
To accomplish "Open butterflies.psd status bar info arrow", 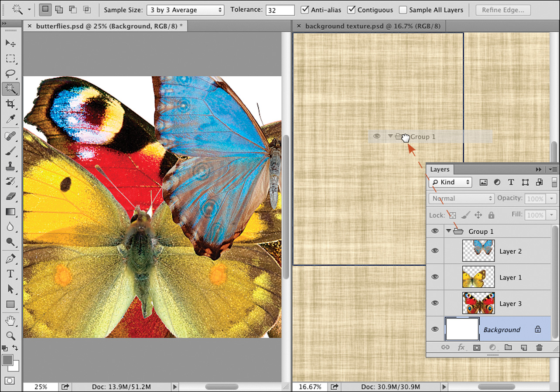I will (175, 387).
